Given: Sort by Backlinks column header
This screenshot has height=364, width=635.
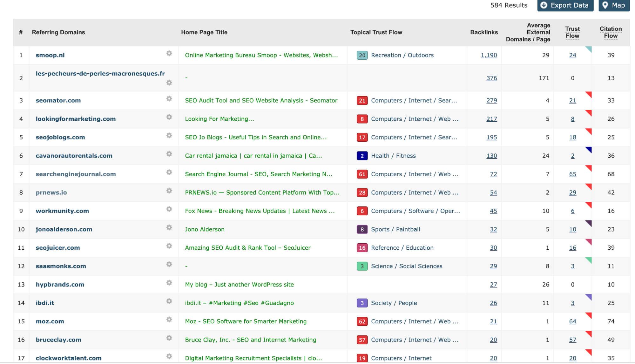Looking at the screenshot, I should 484,32.
